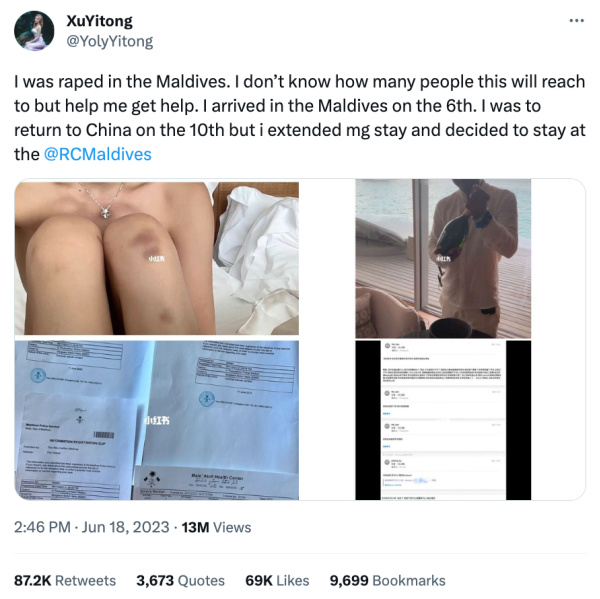Image resolution: width=600 pixels, height=599 pixels.
Task: Click XuYitong's profile avatar picture
Action: 34,31
